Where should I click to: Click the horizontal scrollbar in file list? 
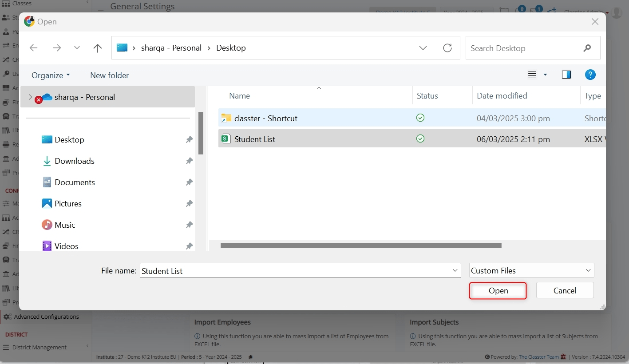pyautogui.click(x=360, y=245)
